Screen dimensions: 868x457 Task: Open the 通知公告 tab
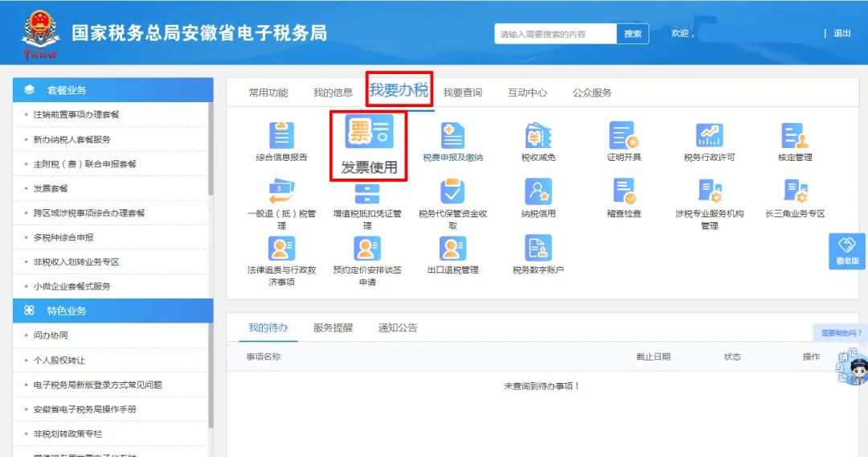398,327
